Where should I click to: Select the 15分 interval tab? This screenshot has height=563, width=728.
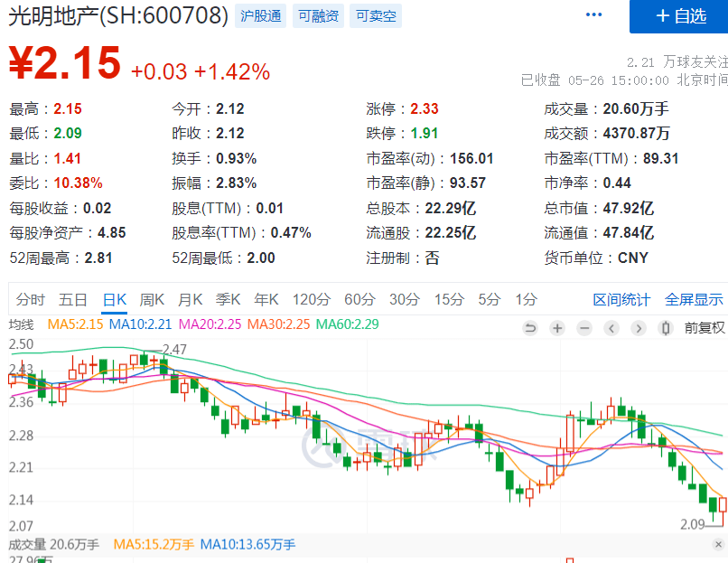pyautogui.click(x=449, y=300)
